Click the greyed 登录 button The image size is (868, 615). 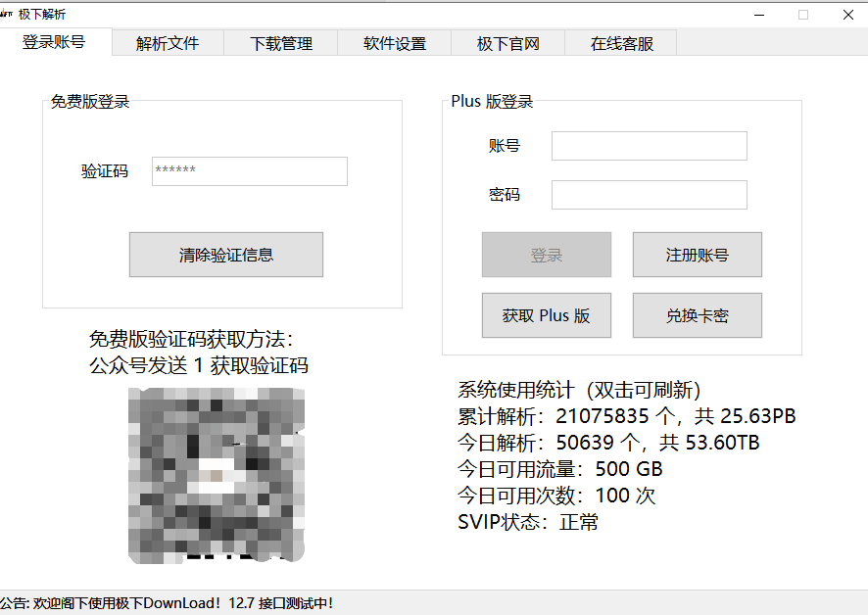pos(547,255)
